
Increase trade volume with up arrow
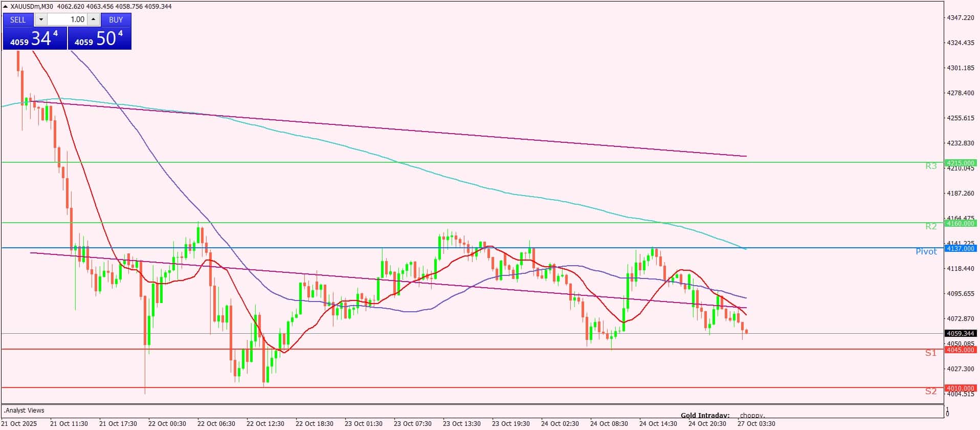pos(93,19)
